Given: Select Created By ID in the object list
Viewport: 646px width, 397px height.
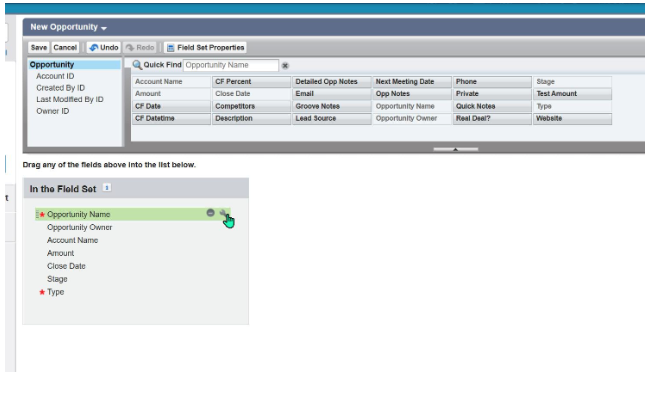Looking at the screenshot, I should coord(61,88).
